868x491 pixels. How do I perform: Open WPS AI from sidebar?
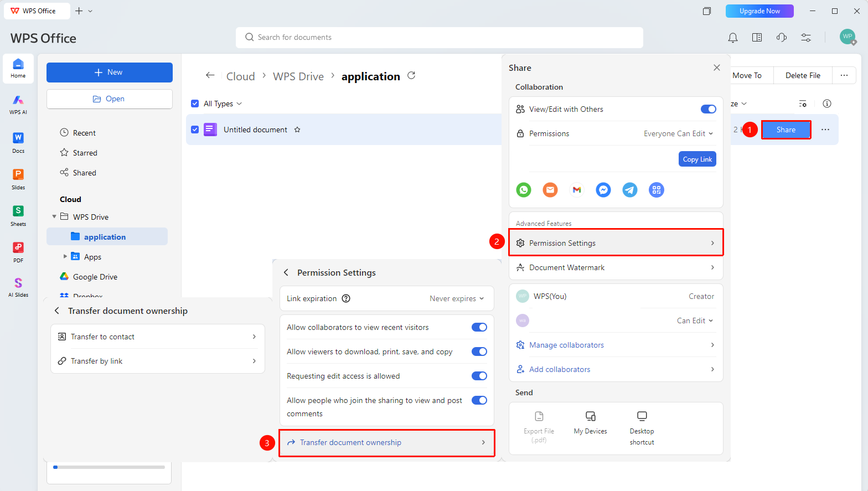pyautogui.click(x=18, y=104)
